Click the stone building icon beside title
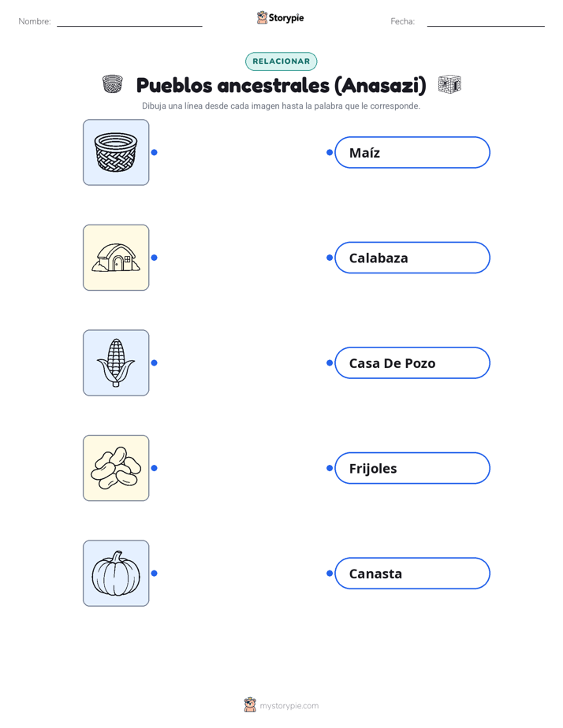 pos(449,84)
